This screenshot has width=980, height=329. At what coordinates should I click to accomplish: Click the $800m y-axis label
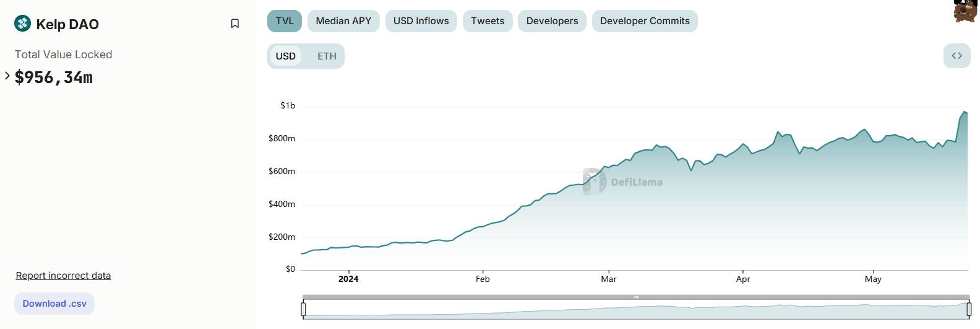coord(282,138)
